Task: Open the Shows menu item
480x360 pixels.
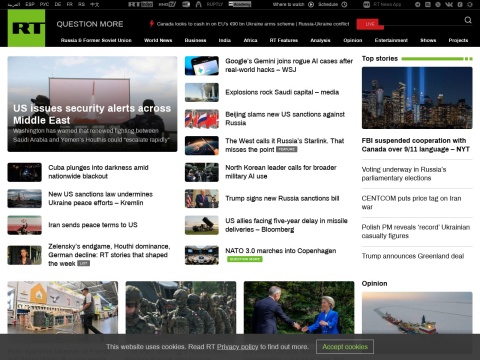Action: tap(428, 40)
